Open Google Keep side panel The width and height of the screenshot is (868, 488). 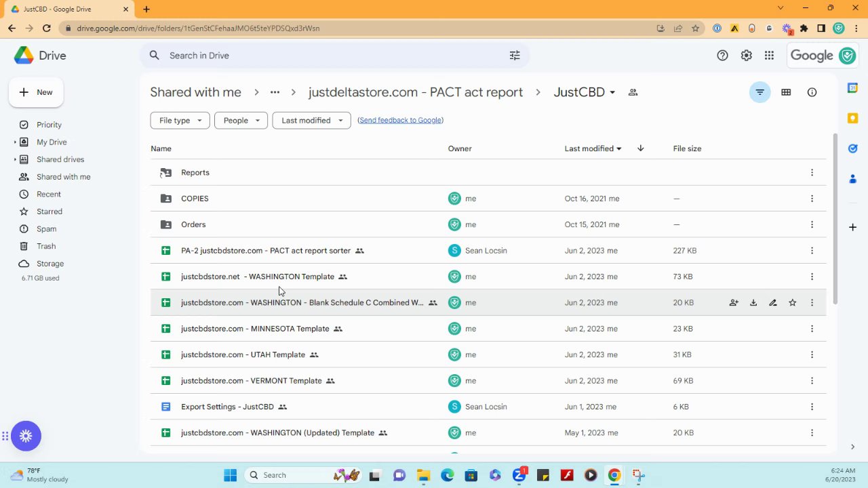pyautogui.click(x=852, y=118)
